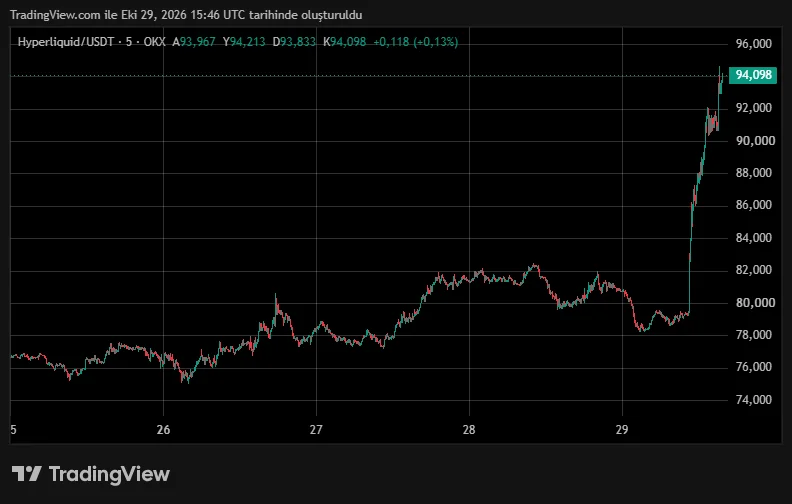Image resolution: width=792 pixels, height=504 pixels.
Task: Click the TradingView.com creation timestamp header text
Action: tap(186, 15)
